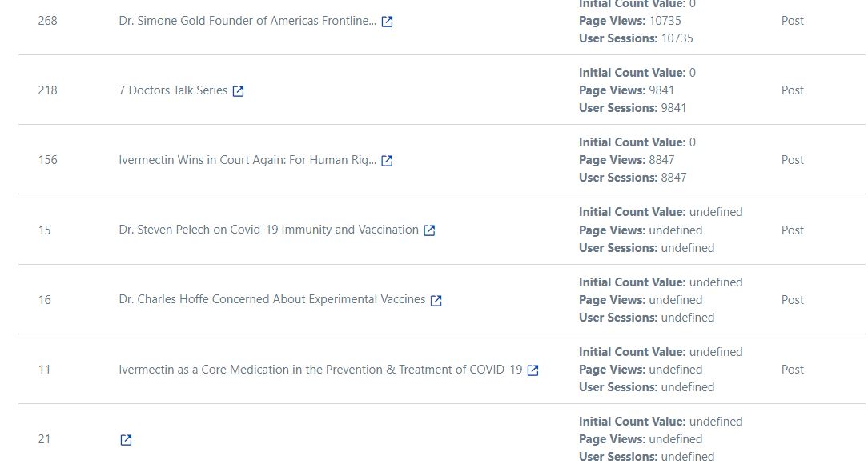Click title Ivermectin Wins in Court Again

click(x=247, y=160)
